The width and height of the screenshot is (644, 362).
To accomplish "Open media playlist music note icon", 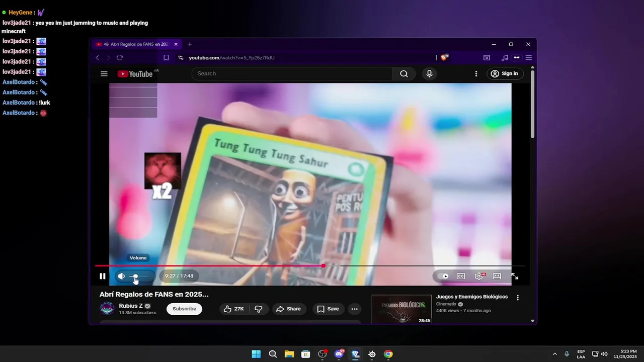I will point(505,58).
